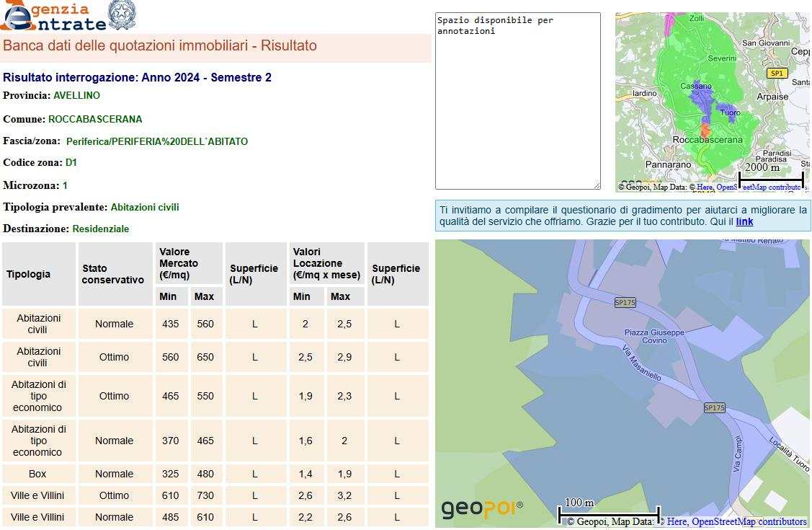Click the Italian Republic emblem icon
This screenshot has height=530, width=812.
(121, 15)
